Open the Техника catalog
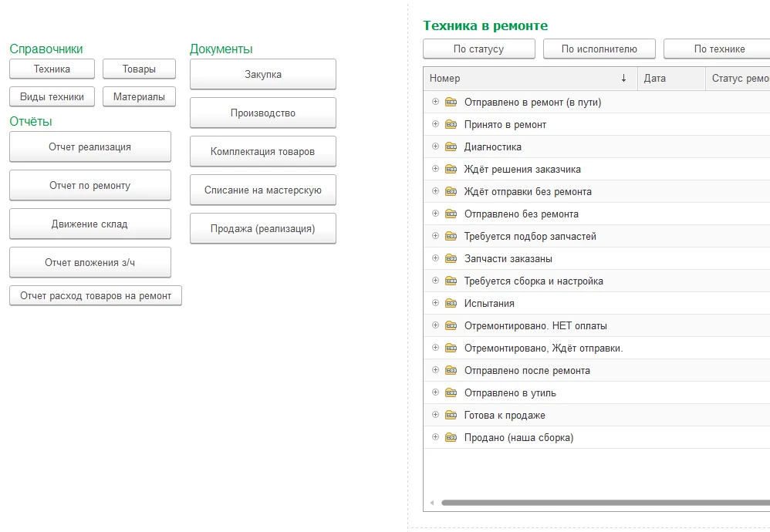 coord(52,69)
